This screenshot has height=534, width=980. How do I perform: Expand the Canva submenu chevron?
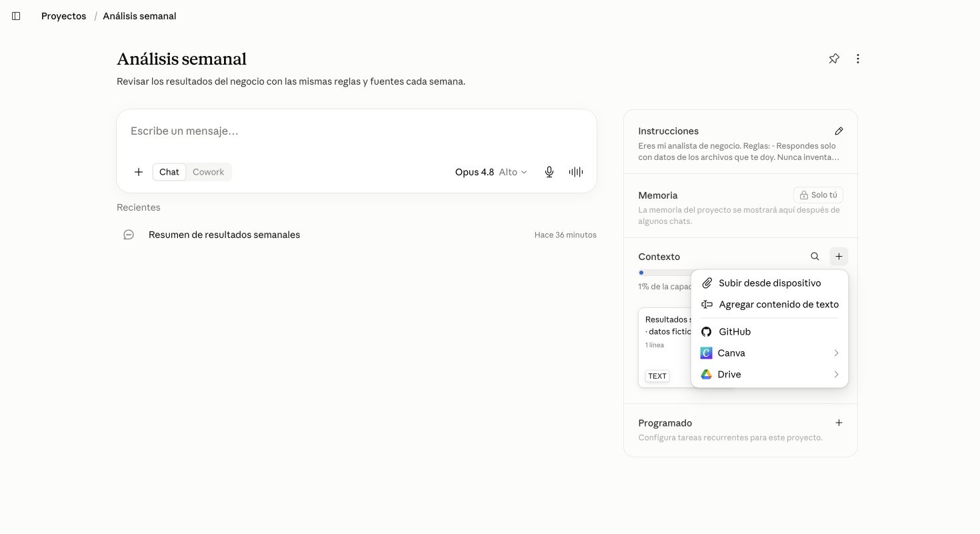(836, 353)
